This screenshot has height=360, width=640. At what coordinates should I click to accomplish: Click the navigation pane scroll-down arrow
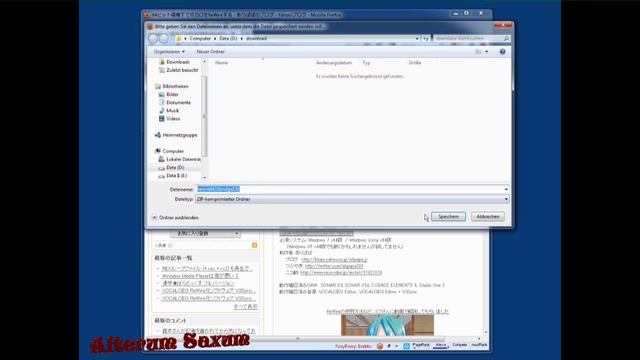[204, 178]
